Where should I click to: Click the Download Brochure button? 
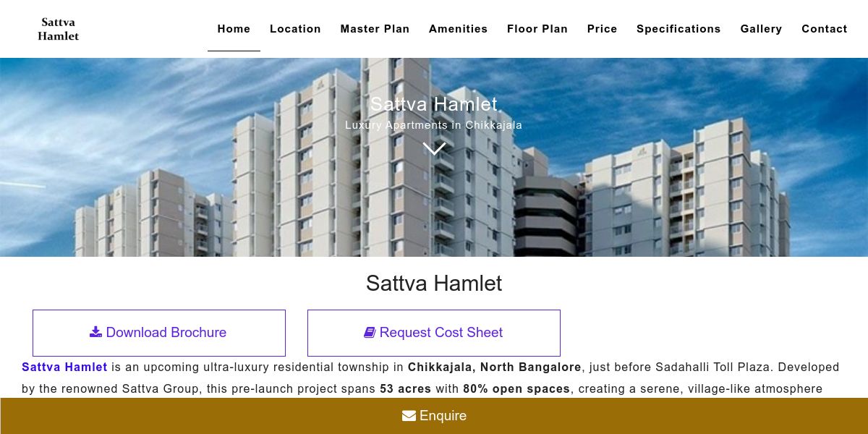click(159, 333)
